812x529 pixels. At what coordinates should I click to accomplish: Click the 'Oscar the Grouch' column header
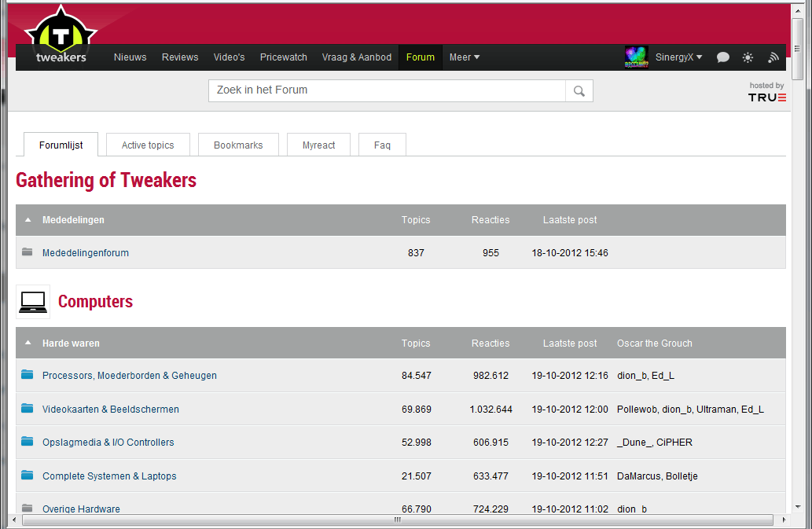[x=655, y=343]
